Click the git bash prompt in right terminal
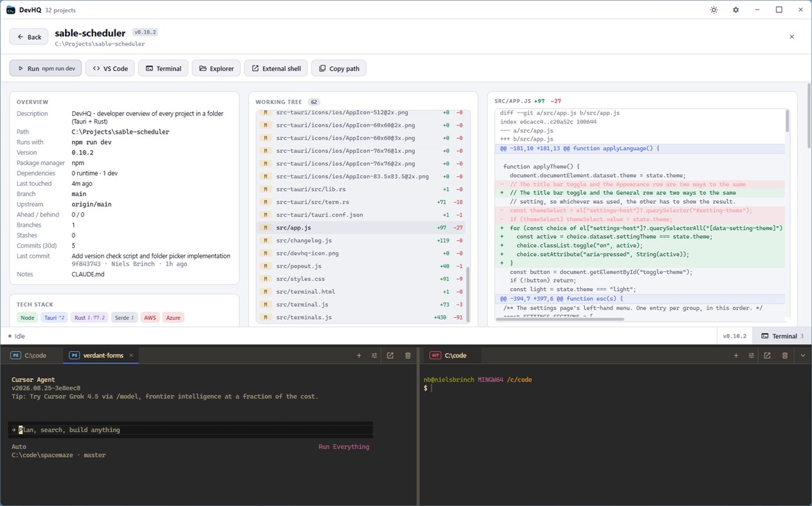Viewport: 812px width, 506px height. [429, 388]
